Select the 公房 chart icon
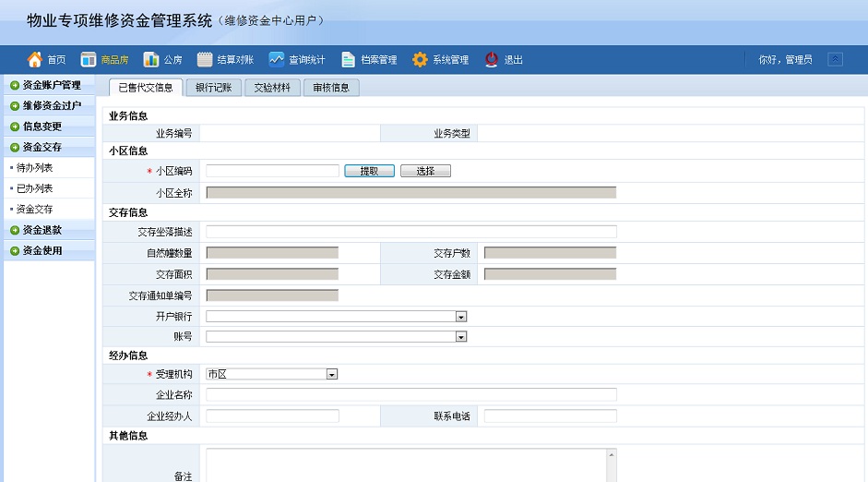Image resolution: width=868 pixels, height=482 pixels. click(151, 60)
